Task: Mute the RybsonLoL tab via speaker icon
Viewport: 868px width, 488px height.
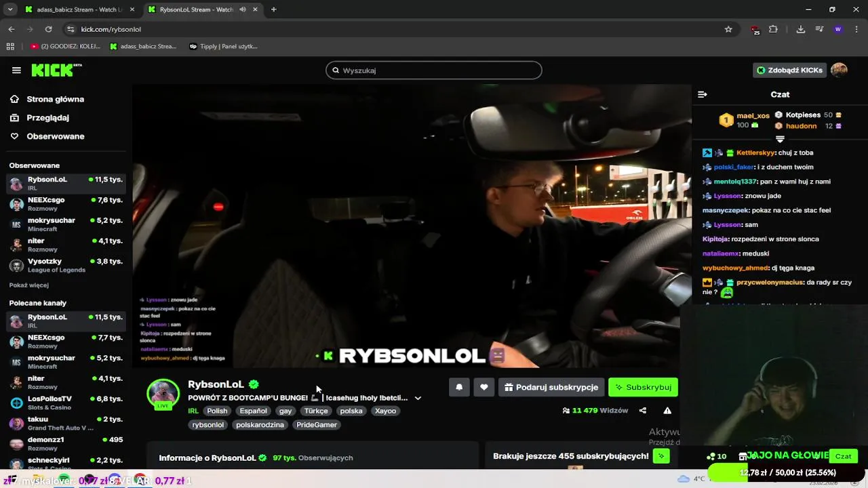Action: coord(243,9)
